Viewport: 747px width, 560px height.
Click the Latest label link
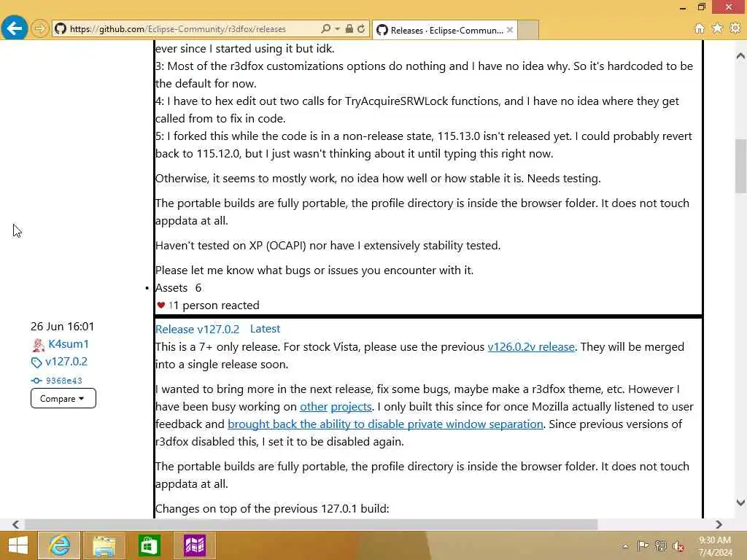(265, 329)
